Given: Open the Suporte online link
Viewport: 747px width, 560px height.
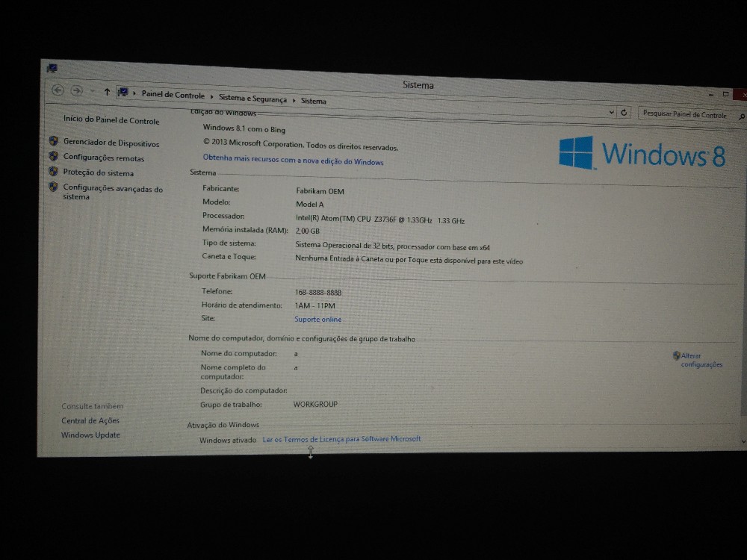Looking at the screenshot, I should click(317, 319).
